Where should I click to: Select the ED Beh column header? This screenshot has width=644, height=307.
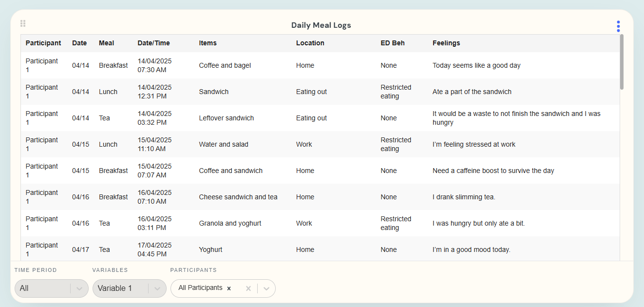point(393,43)
